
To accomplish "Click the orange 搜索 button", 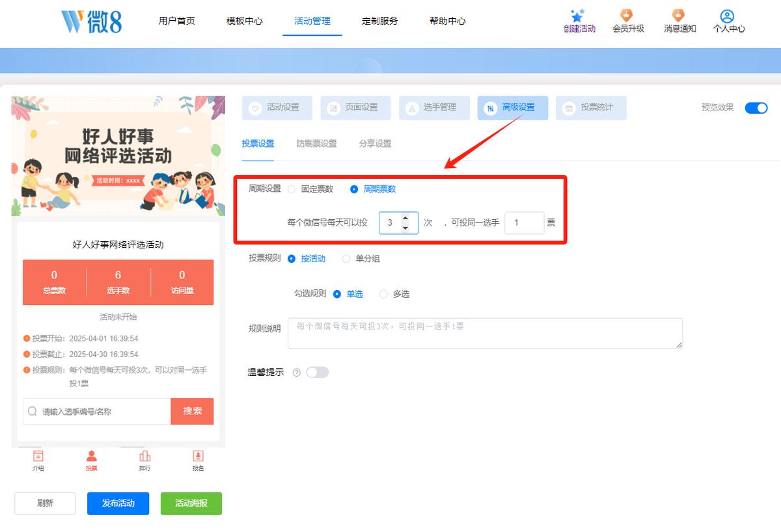I will [x=192, y=412].
